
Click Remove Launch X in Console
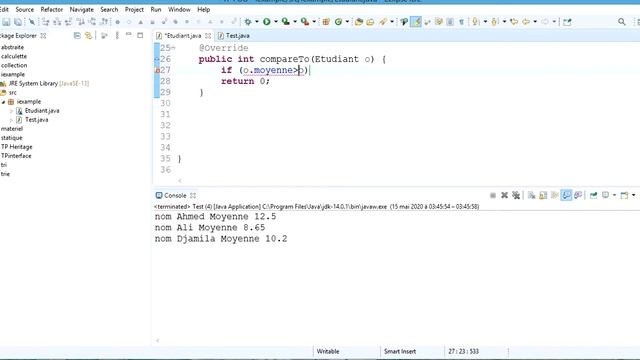(504, 196)
